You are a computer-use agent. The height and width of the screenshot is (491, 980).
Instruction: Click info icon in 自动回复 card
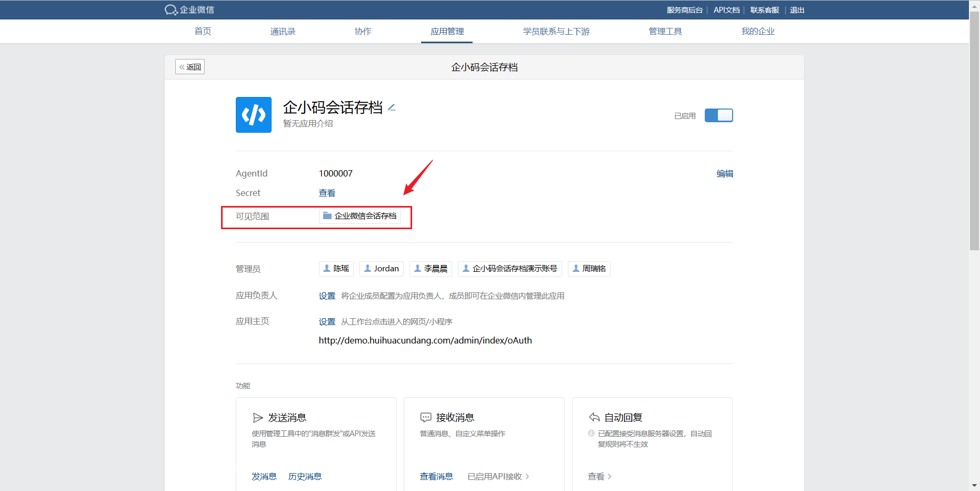[591, 433]
